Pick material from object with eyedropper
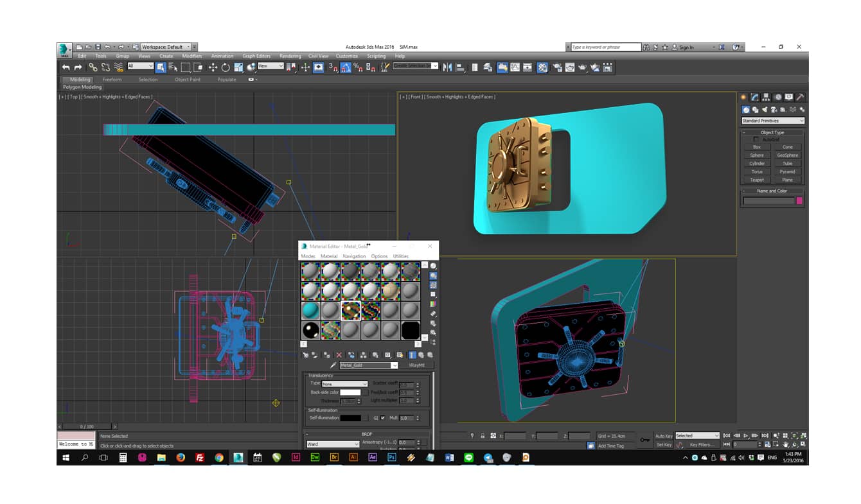The image size is (861, 504). coord(333,365)
